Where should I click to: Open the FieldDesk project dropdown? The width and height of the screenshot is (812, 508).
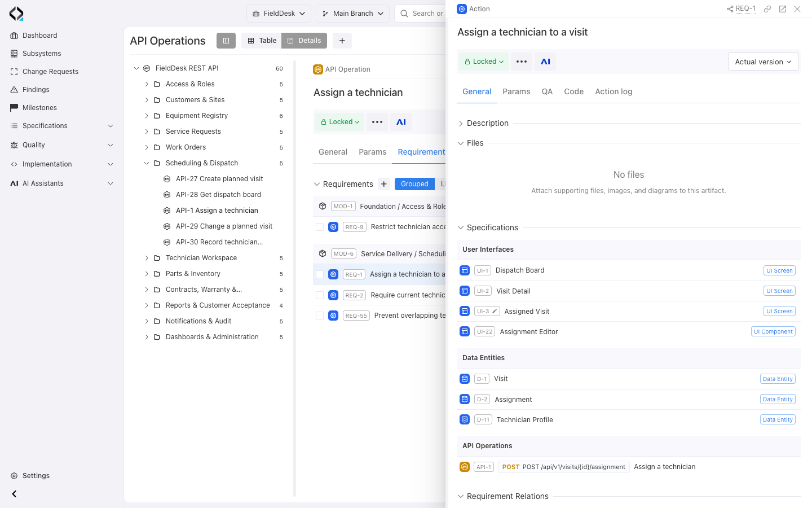click(x=279, y=14)
